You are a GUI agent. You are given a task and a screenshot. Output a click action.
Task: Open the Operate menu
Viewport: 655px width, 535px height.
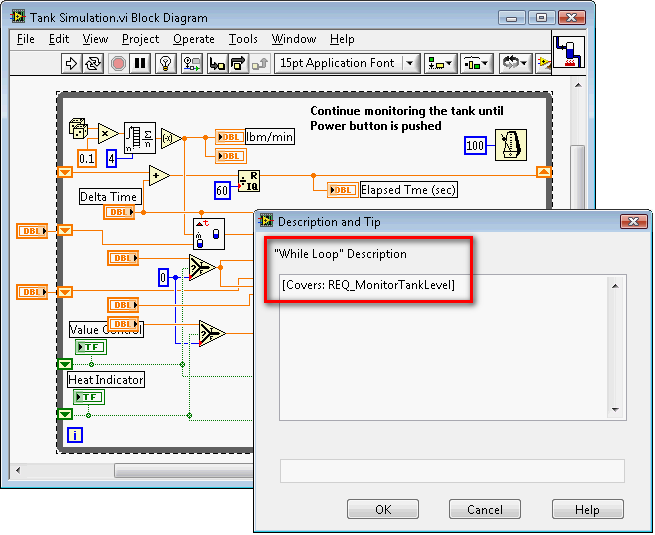[193, 39]
